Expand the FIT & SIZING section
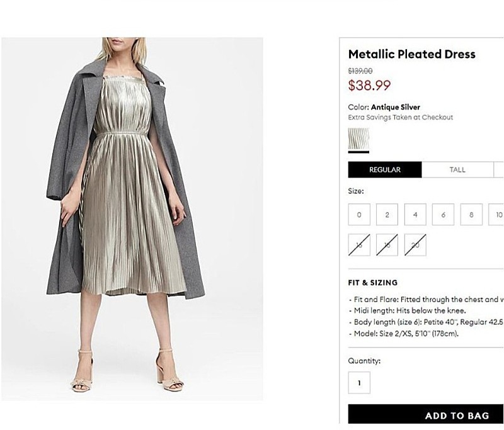The width and height of the screenshot is (504, 430). [373, 283]
